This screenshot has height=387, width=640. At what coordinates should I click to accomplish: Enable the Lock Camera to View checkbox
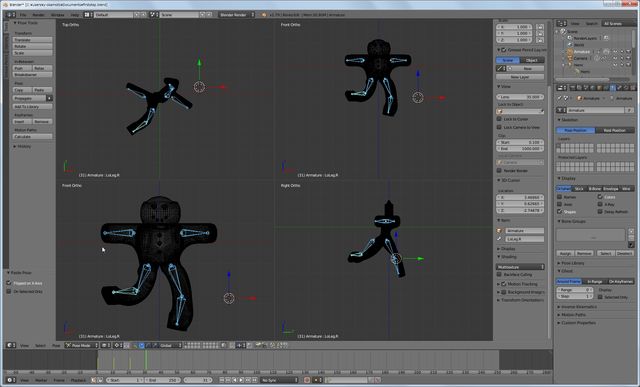click(499, 127)
